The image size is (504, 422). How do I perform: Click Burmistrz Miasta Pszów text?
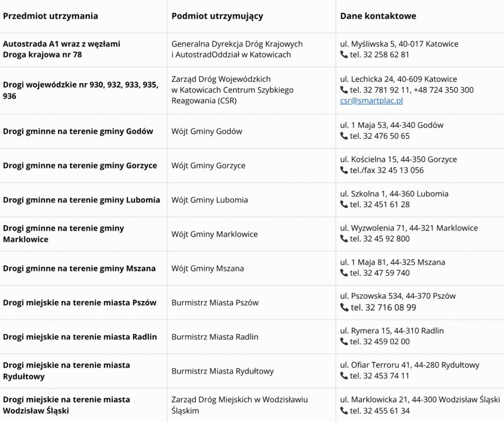click(x=215, y=302)
